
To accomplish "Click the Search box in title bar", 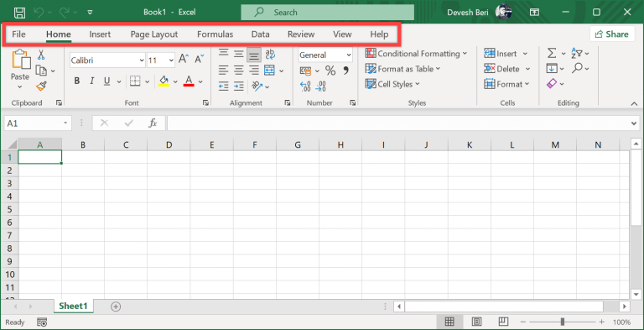I will (x=327, y=13).
